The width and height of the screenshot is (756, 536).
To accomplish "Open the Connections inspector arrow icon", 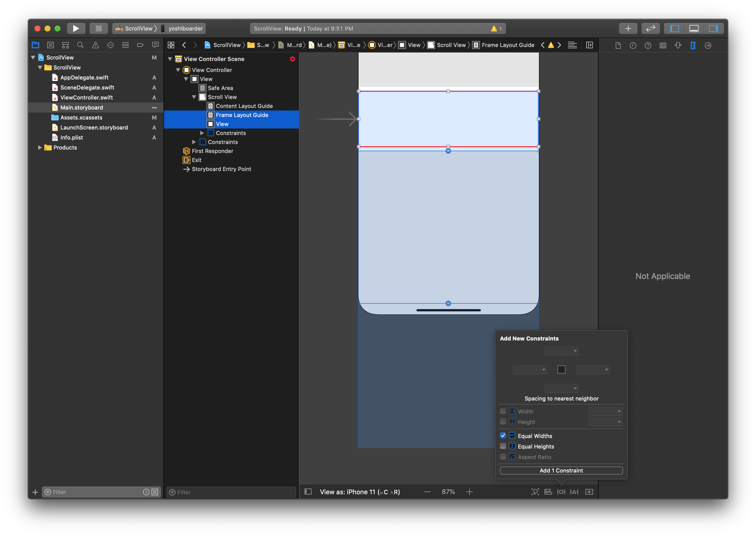I will pyautogui.click(x=708, y=45).
